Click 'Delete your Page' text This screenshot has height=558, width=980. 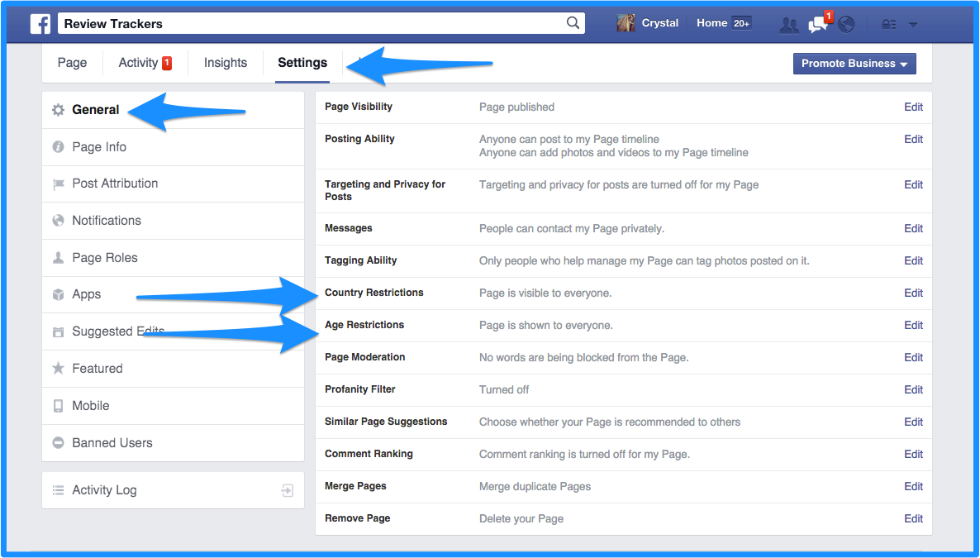click(521, 518)
